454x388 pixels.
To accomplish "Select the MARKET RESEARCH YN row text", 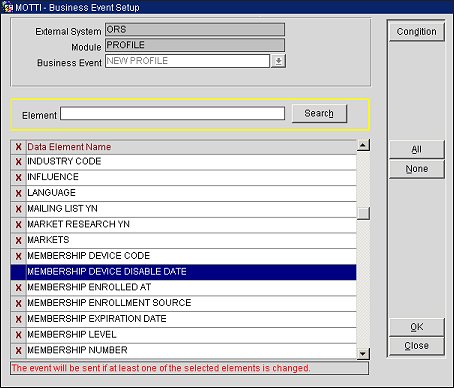I will pos(78,224).
